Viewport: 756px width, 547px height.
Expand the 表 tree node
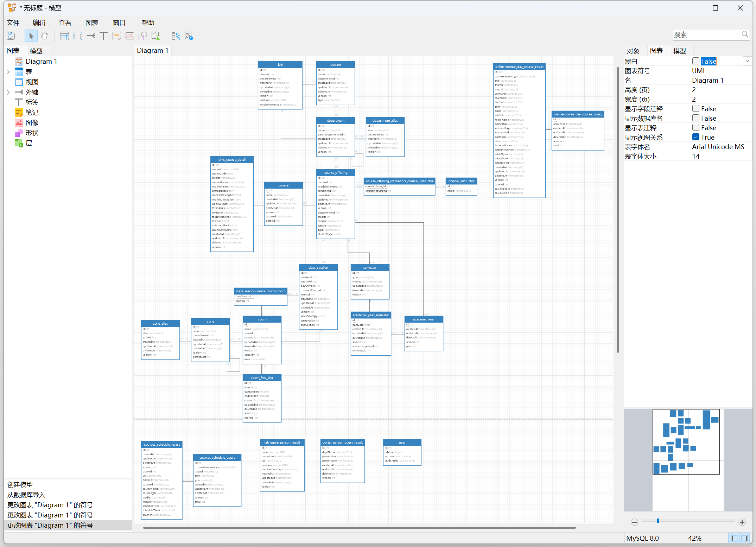(x=8, y=72)
